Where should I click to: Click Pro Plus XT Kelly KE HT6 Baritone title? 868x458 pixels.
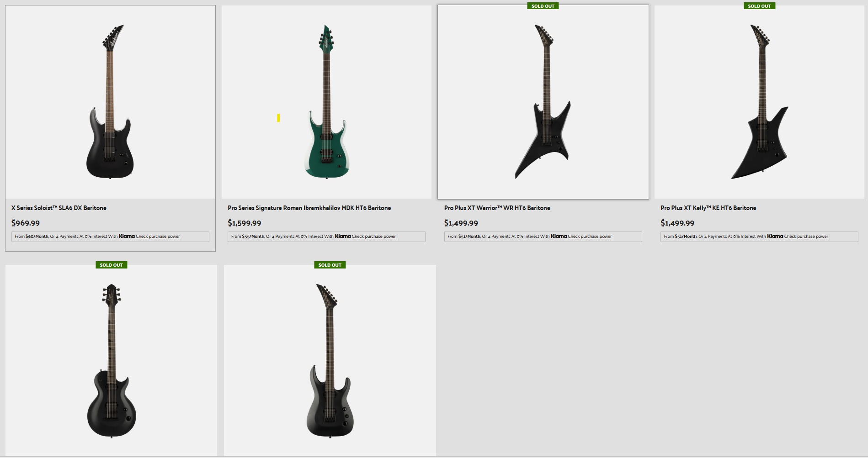click(708, 208)
